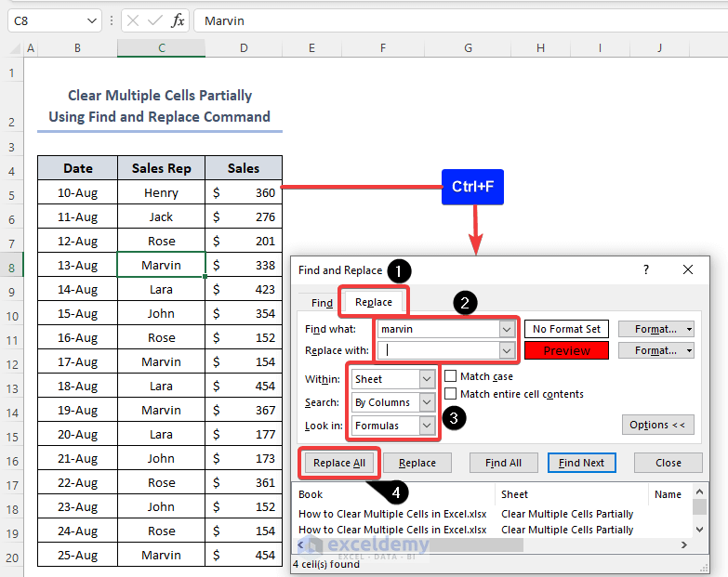Select column C header
Screen dimensions: 728x577
(161, 47)
